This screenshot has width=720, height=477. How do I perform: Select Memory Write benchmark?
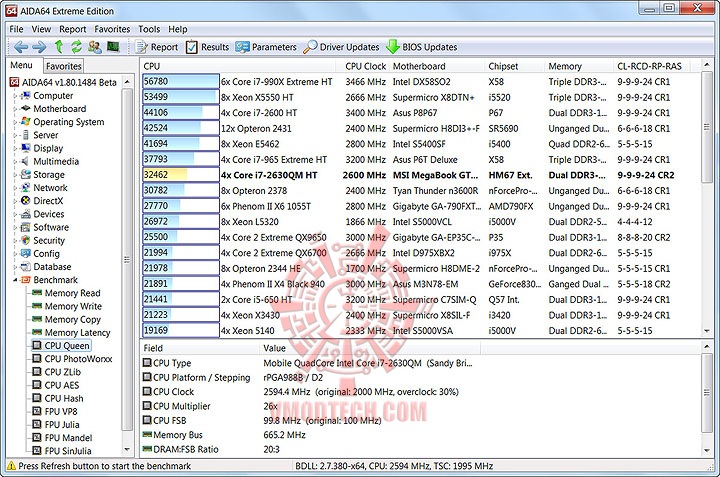tap(73, 306)
